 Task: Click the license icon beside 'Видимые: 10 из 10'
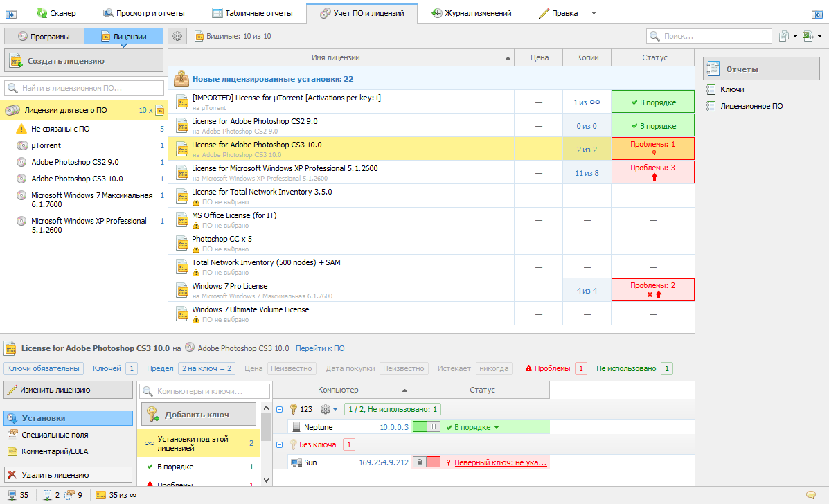point(199,36)
